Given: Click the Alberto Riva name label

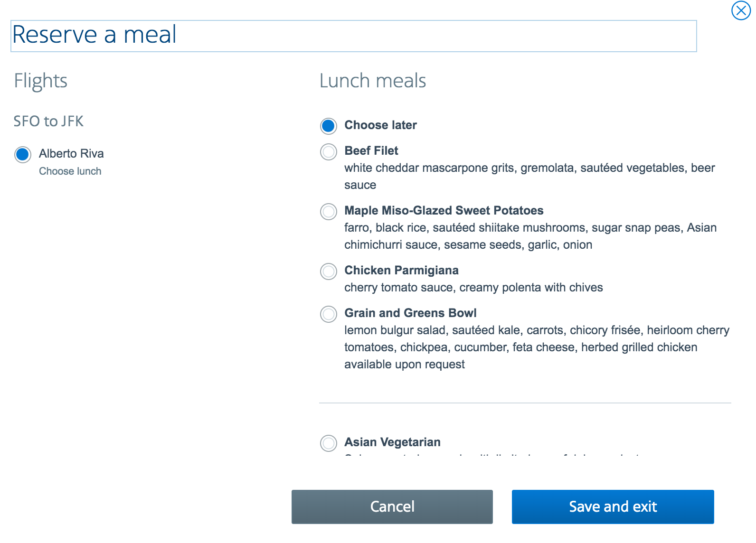Looking at the screenshot, I should (x=71, y=154).
